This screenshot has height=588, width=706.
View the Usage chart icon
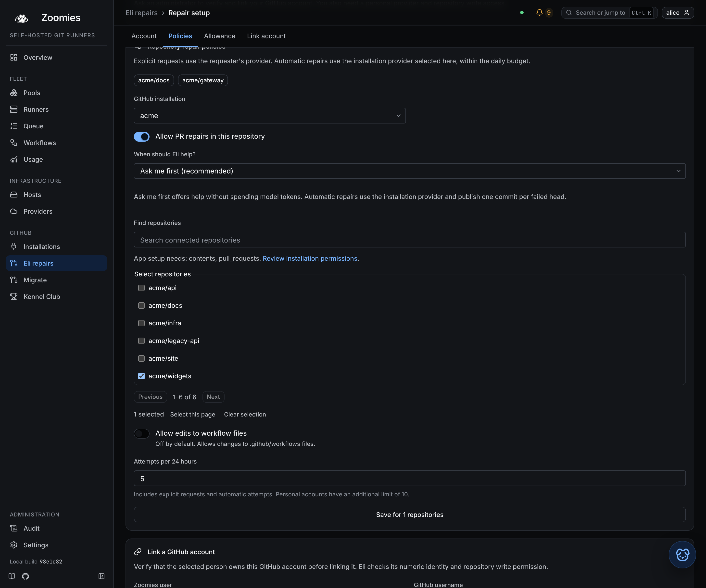point(14,159)
